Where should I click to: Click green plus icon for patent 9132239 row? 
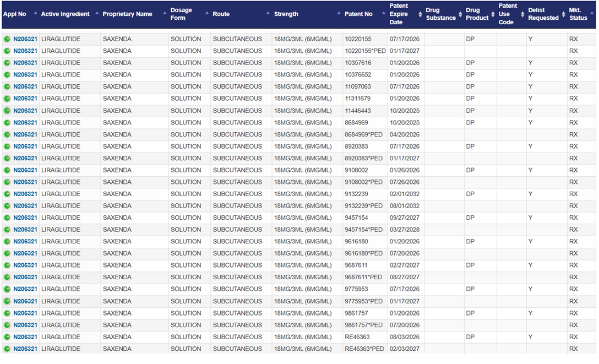point(7,194)
